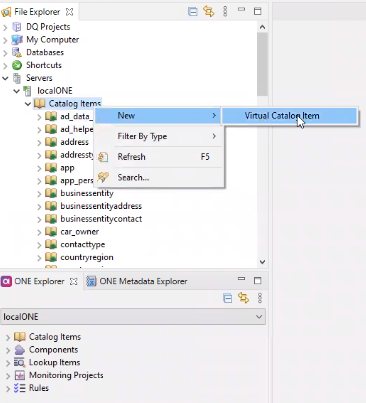This screenshot has width=366, height=403.
Task: Click the Catalog Items book icon in File Explorer
Action: point(39,104)
